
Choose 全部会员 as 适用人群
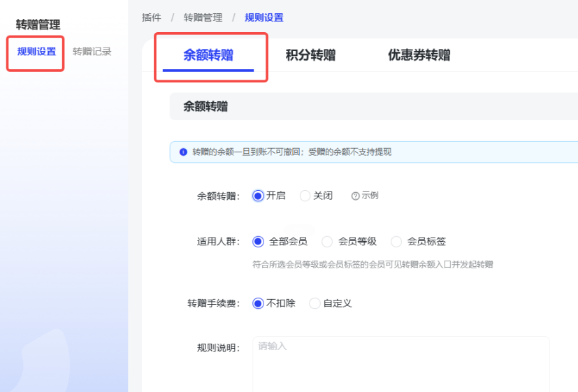258,242
